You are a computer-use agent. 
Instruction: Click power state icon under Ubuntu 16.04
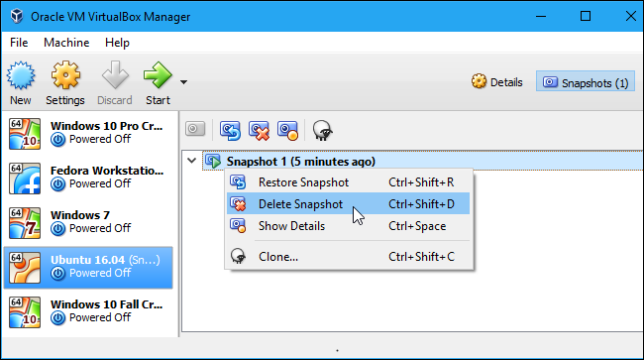coord(57,274)
